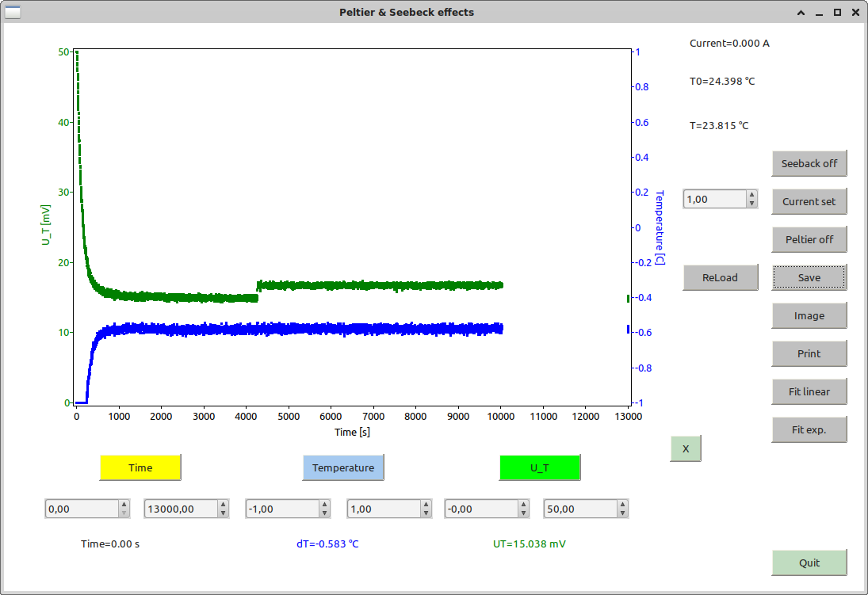Image resolution: width=868 pixels, height=595 pixels.
Task: Decrease the U_T minimum -0,00 value
Action: (x=524, y=513)
